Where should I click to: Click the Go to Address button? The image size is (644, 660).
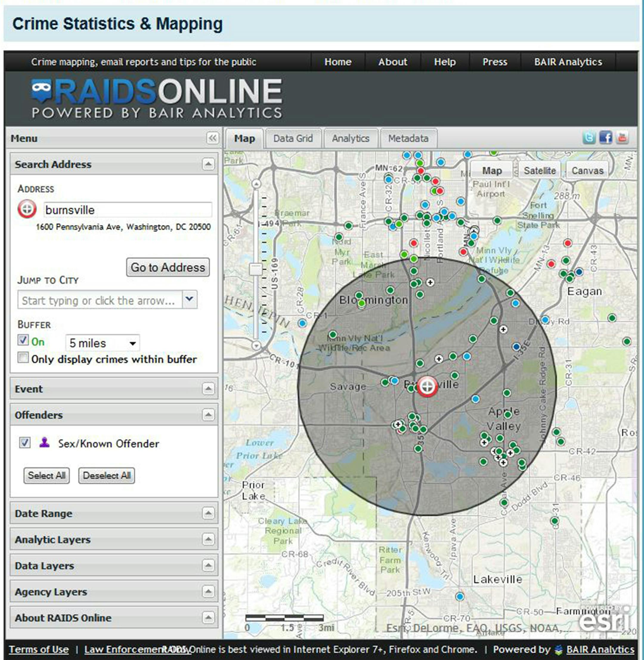(x=168, y=267)
